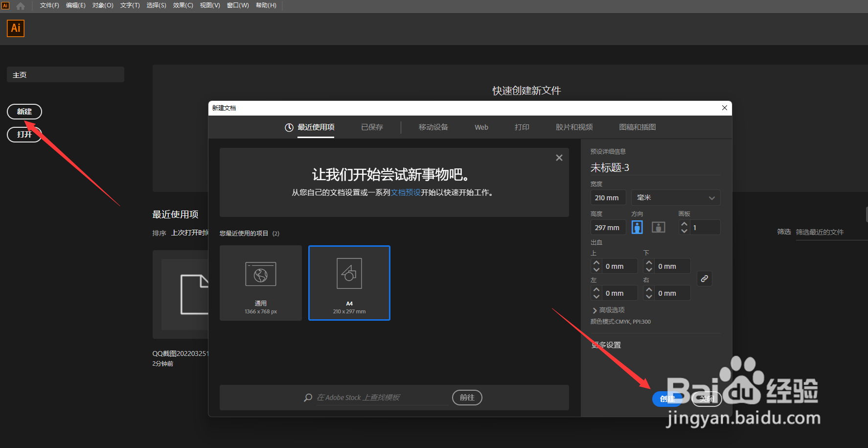Screen dimensions: 868x448
Task: Expand 高级选项 section
Action: [x=608, y=310]
